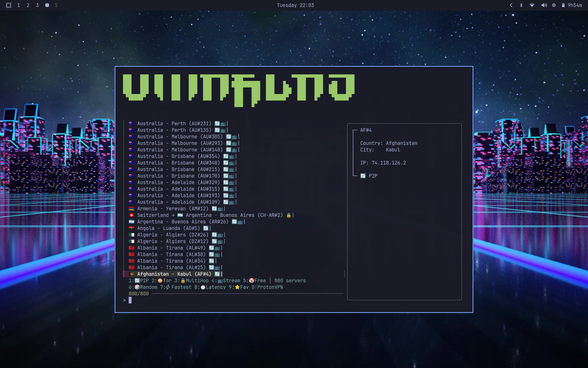Viewport: 588px width, 368px height.
Task: Click the Bluetooth icon in top bar
Action: point(521,5)
